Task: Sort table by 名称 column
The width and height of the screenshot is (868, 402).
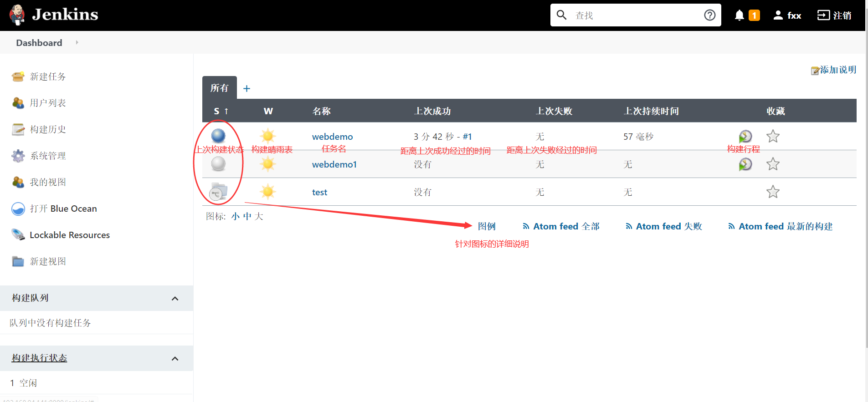Action: [x=322, y=111]
